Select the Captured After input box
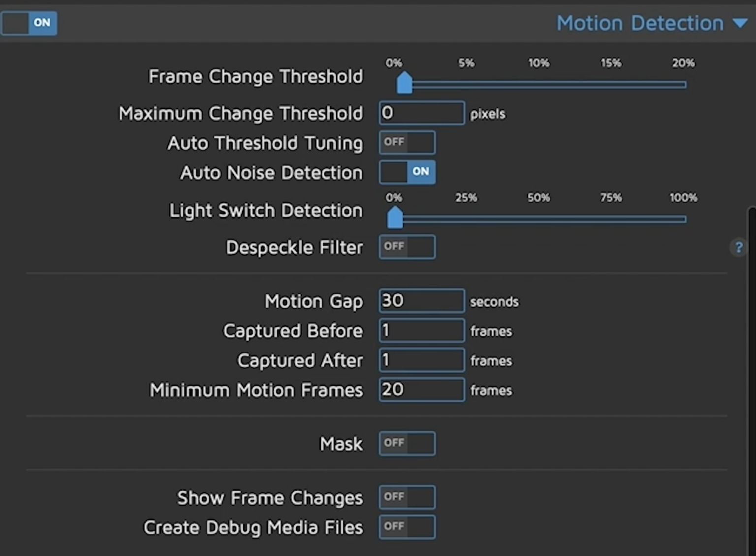Viewport: 756px width, 556px height. 421,360
